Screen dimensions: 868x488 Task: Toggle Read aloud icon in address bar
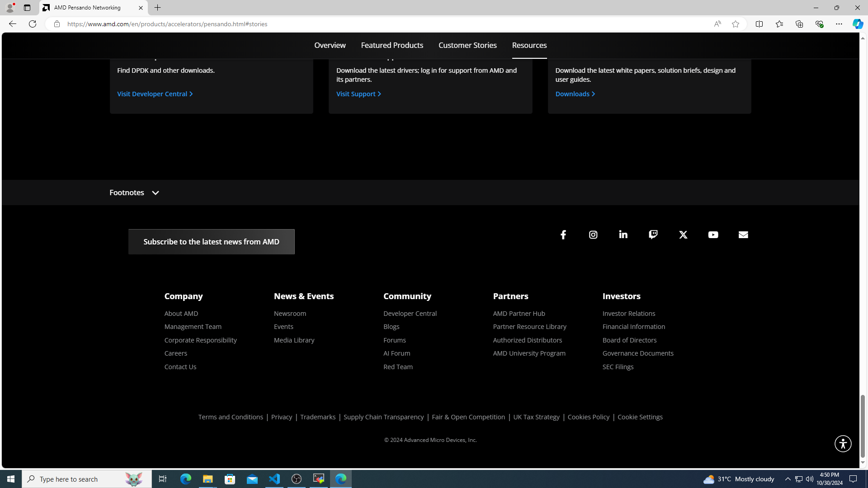(717, 24)
